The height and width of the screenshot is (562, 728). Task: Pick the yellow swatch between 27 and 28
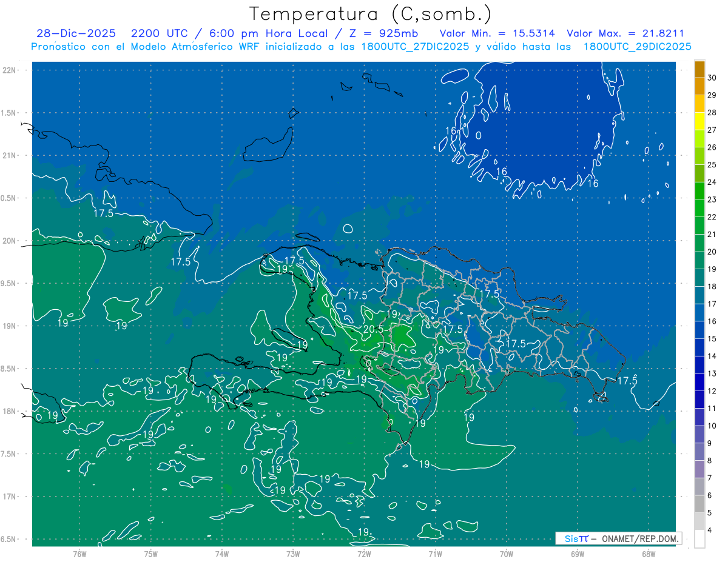coord(700,121)
